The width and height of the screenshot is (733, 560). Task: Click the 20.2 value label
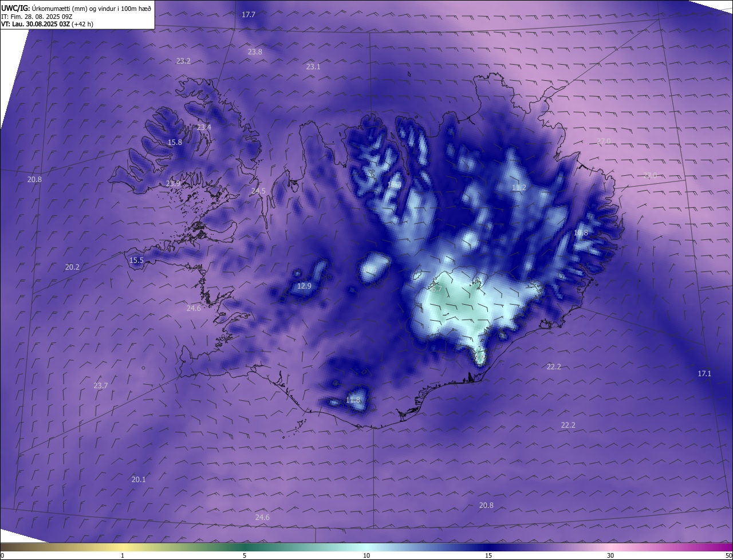[x=72, y=267]
